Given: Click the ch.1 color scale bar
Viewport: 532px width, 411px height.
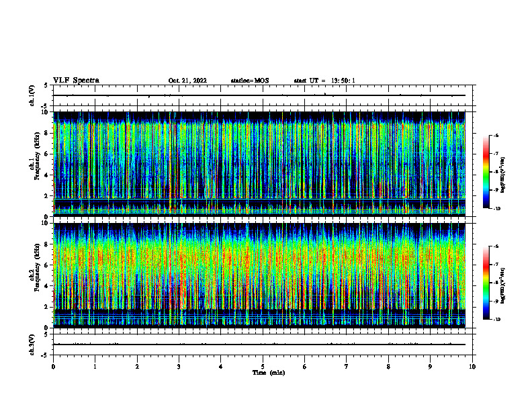Looking at the screenshot, I should coord(486,172).
